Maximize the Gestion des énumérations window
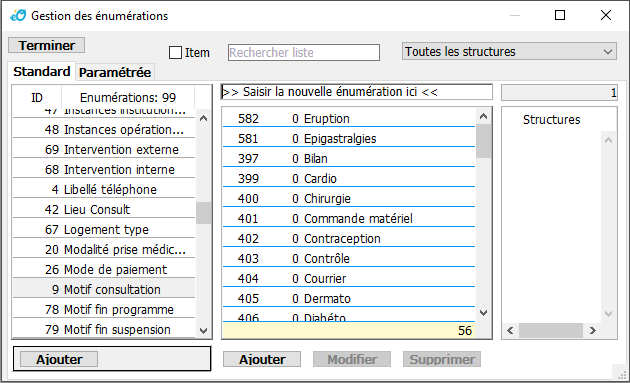Image resolution: width=630 pixels, height=383 pixels. click(560, 15)
